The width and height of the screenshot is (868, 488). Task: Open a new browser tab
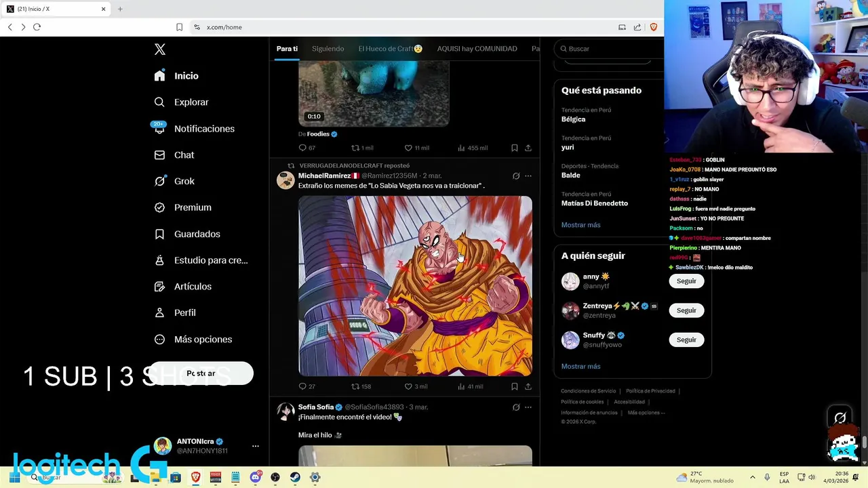click(x=120, y=9)
